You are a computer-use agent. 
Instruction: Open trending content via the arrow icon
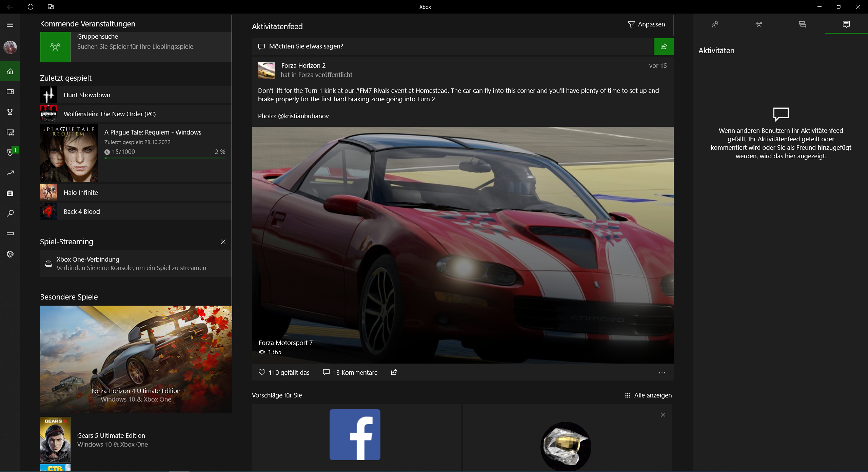[10, 173]
